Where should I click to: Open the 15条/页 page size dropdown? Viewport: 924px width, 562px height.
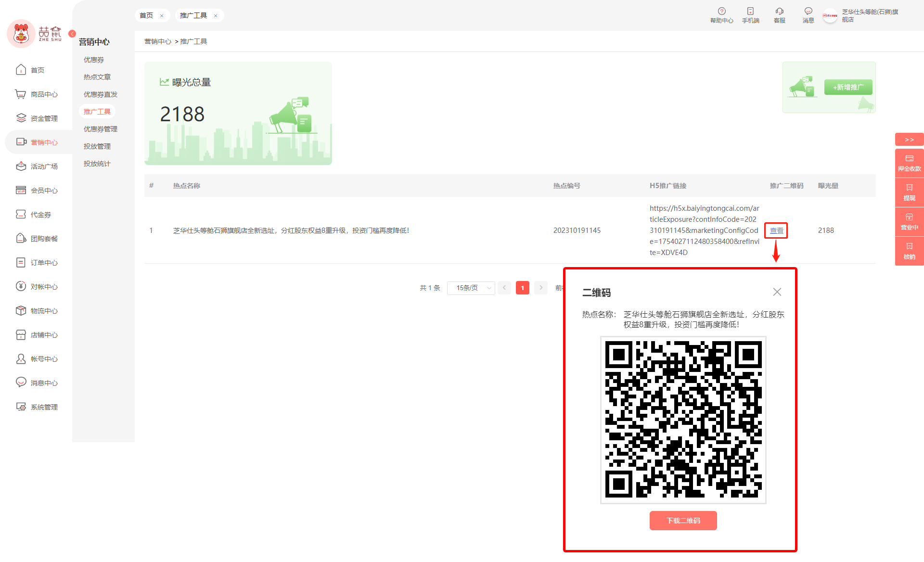pos(471,288)
